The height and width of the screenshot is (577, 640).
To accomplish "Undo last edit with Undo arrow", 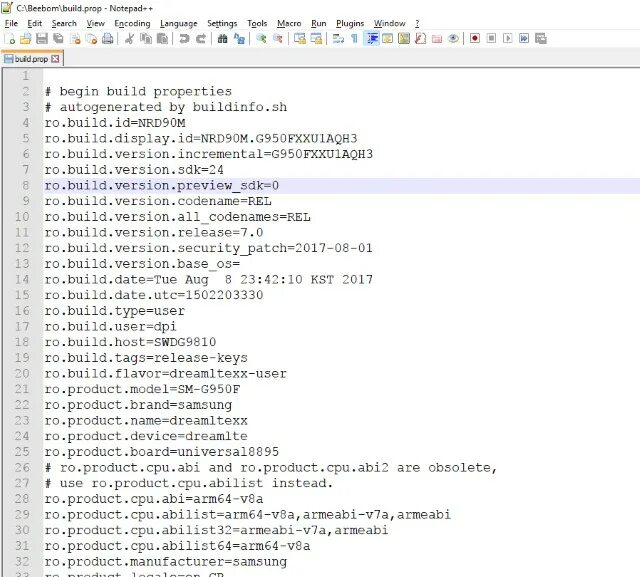I will click(x=184, y=39).
